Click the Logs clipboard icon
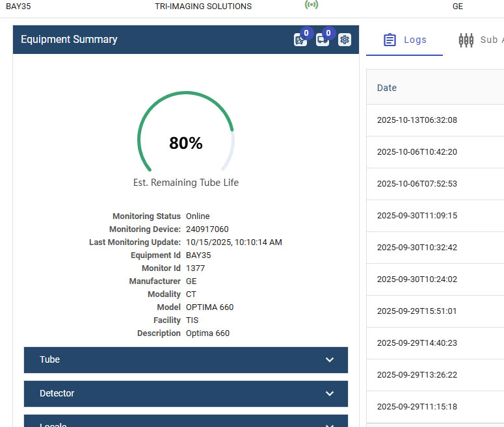The image size is (504, 427). [x=390, y=40]
